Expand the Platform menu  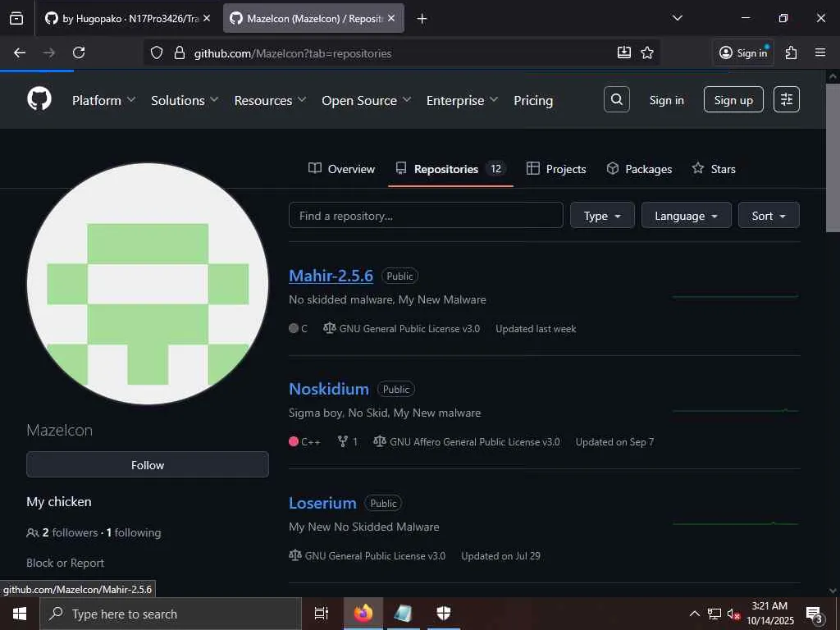pos(104,100)
